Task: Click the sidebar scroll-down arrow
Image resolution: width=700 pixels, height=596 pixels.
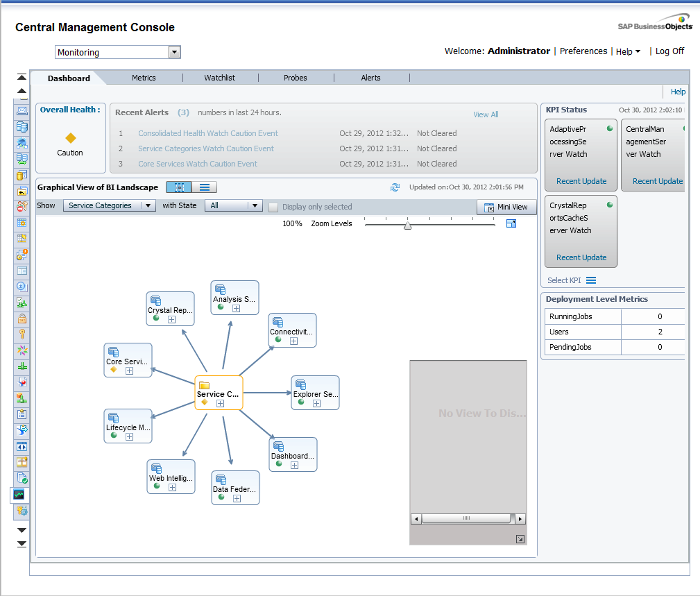Action: (22, 530)
